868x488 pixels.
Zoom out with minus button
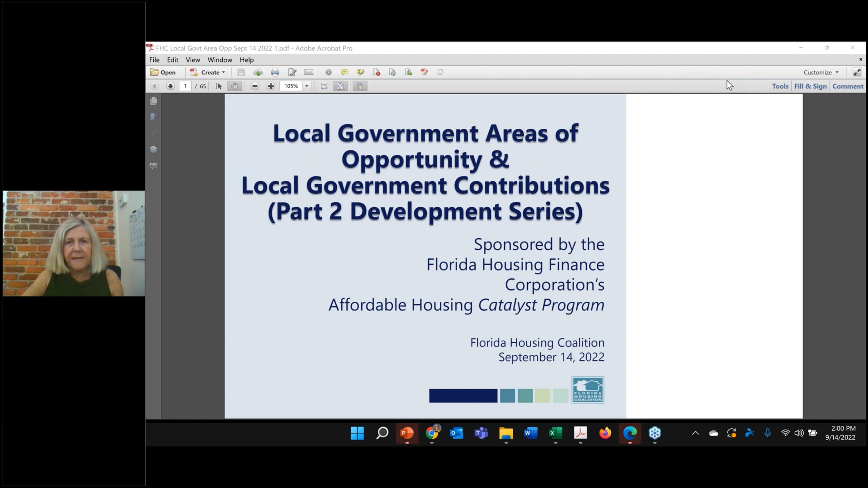click(255, 86)
